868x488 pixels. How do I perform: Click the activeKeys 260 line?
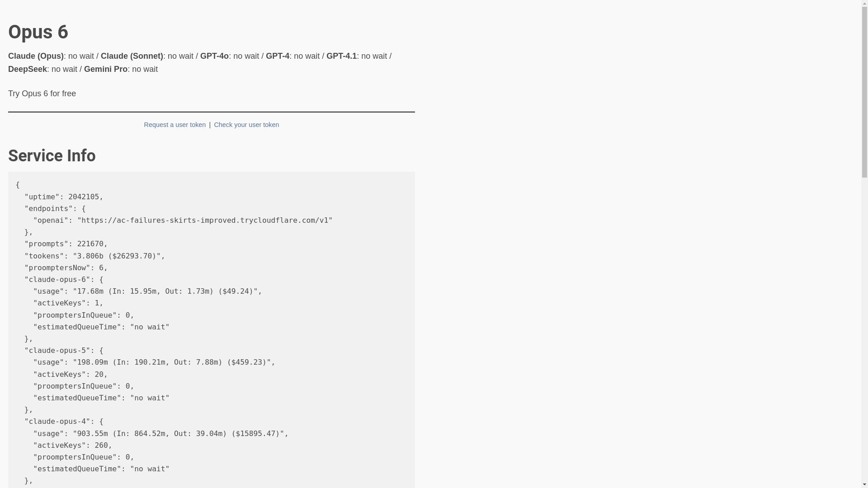coord(72,446)
